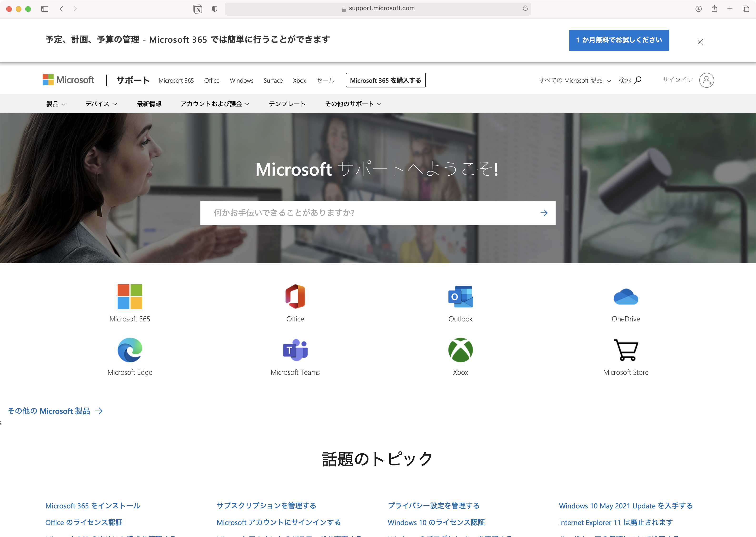Open the Internet Explorer 11 は廃止されます link
Viewport: 756px width, 537px height.
tap(616, 522)
